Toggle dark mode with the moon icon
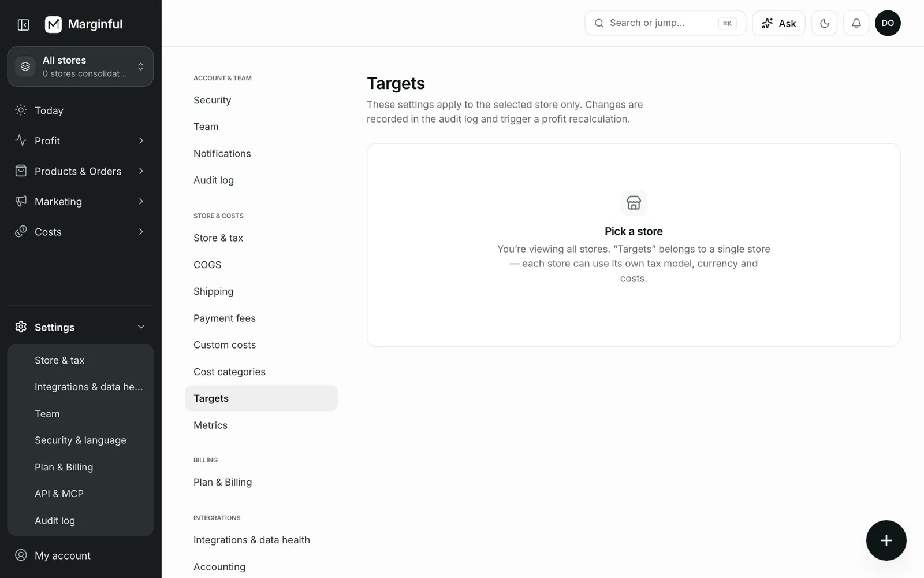The height and width of the screenshot is (578, 924). click(824, 23)
